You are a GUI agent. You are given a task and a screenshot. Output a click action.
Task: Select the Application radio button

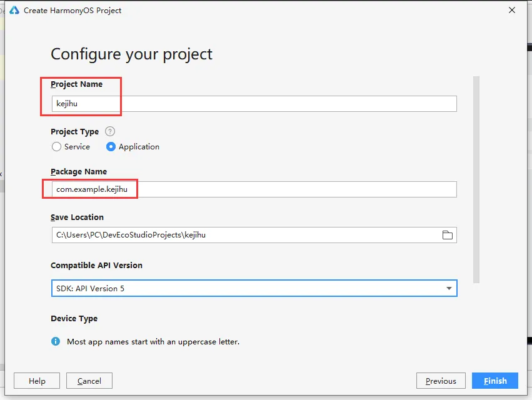(111, 147)
